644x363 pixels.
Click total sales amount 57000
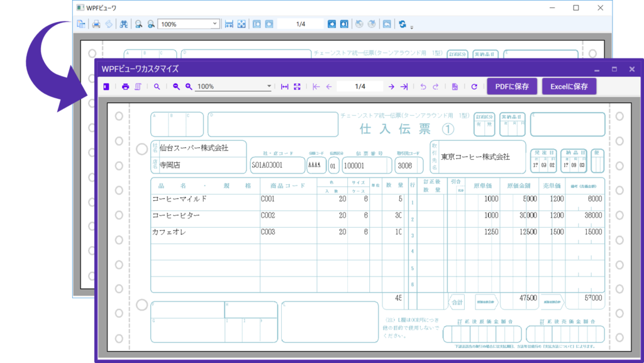[594, 298]
